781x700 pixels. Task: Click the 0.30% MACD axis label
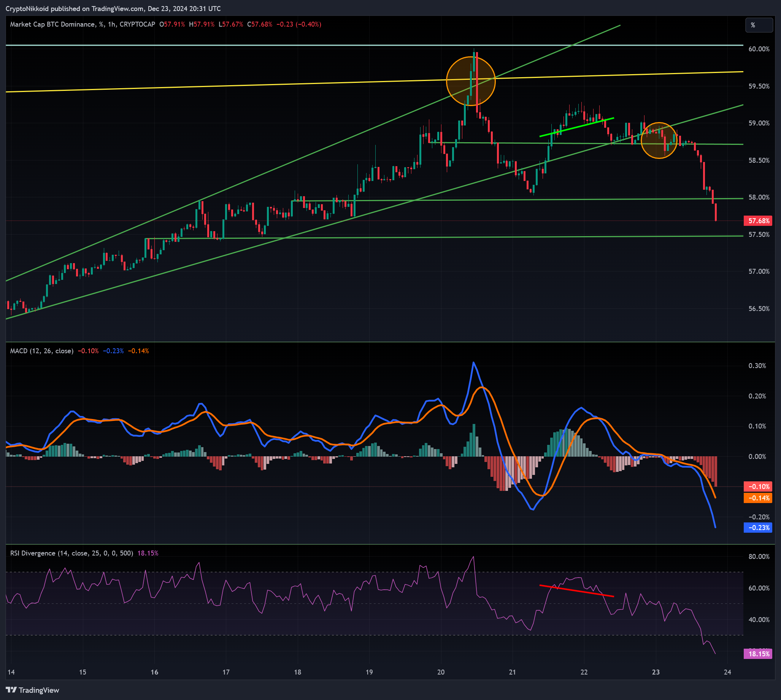click(757, 366)
